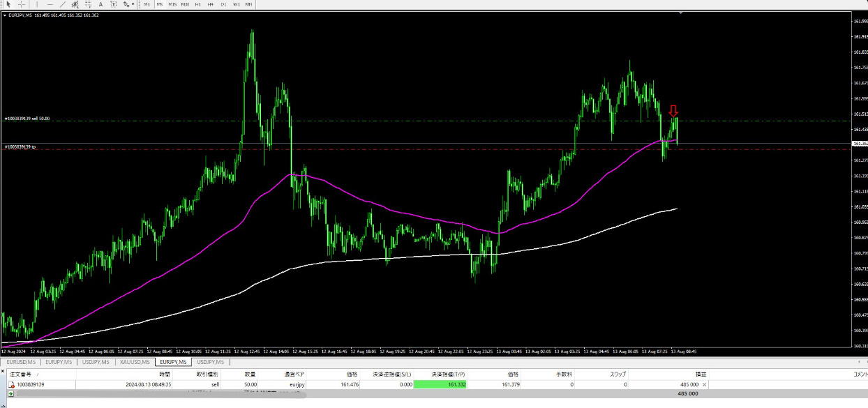Switch chart to H4 timeframe
The image size is (868, 408).
pos(210,4)
